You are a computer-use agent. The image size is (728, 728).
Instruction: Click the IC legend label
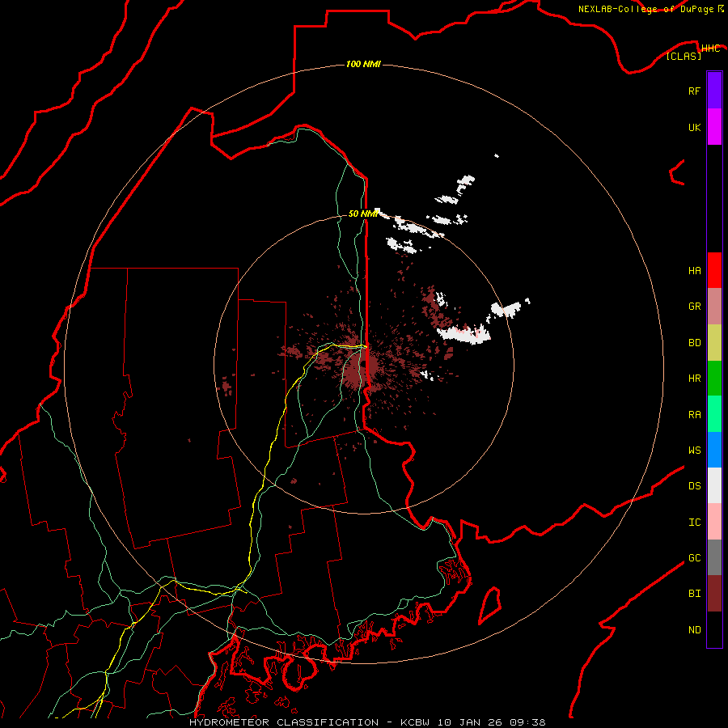pyautogui.click(x=694, y=523)
